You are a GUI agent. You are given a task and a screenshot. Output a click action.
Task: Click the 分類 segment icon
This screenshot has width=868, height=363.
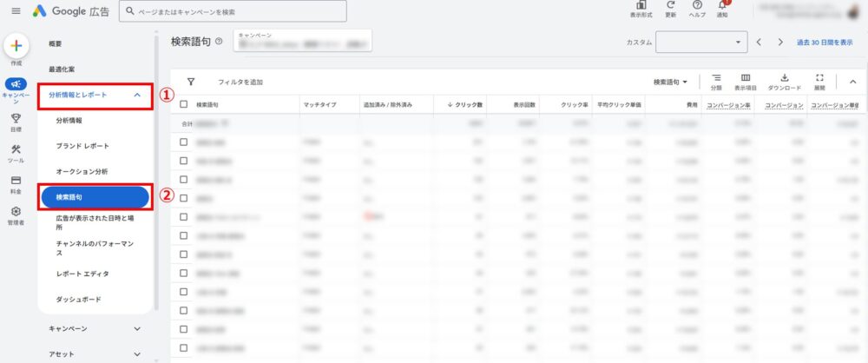coord(716,78)
